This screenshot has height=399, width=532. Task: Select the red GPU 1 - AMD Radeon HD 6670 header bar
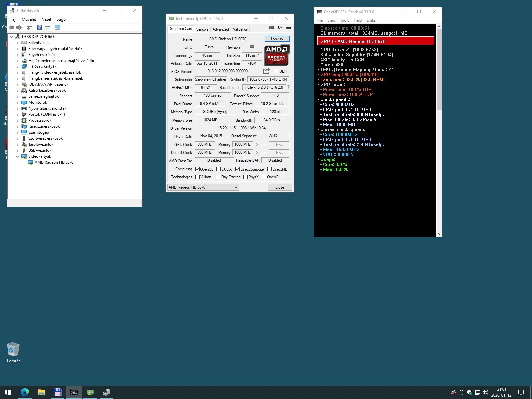coord(376,41)
